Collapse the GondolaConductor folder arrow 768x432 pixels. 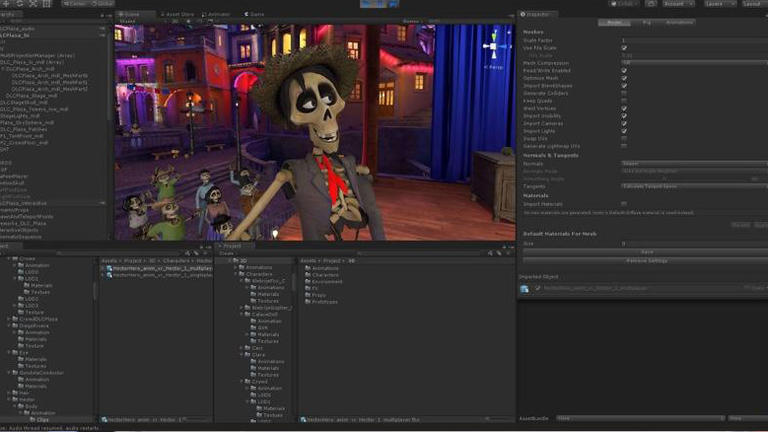pos(9,373)
